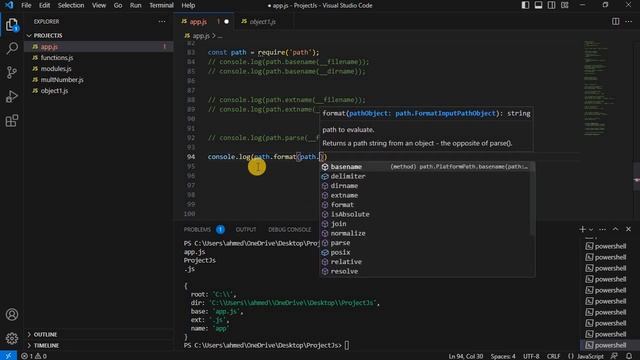The width and height of the screenshot is (640, 360).
Task: Switch to the DEBUG CONSOLE panel tab
Action: tap(289, 229)
